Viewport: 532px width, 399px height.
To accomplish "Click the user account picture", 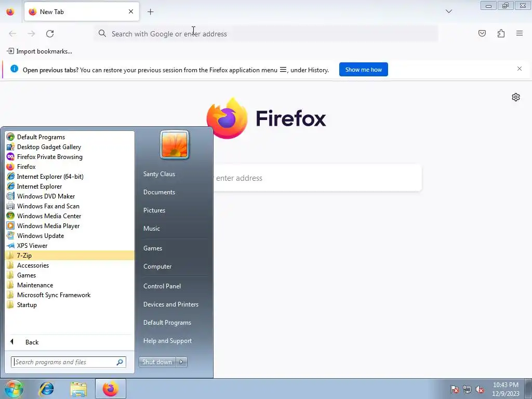I will tap(175, 145).
